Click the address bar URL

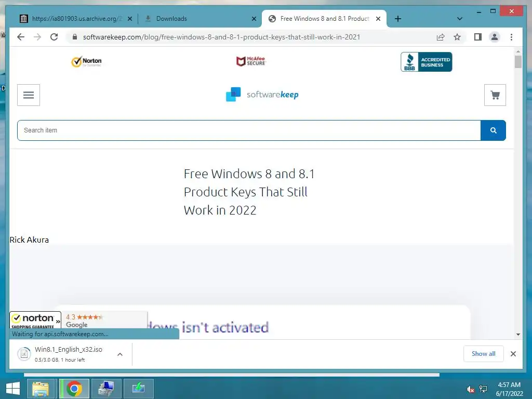tap(221, 37)
